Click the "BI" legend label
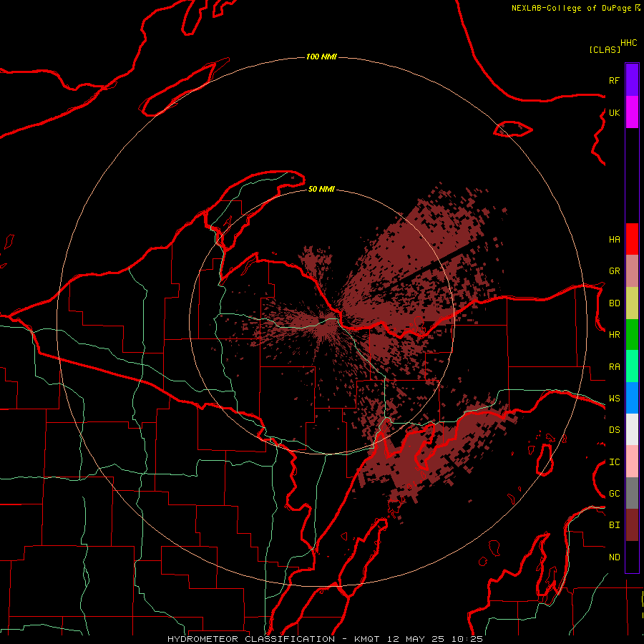 [x=614, y=525]
